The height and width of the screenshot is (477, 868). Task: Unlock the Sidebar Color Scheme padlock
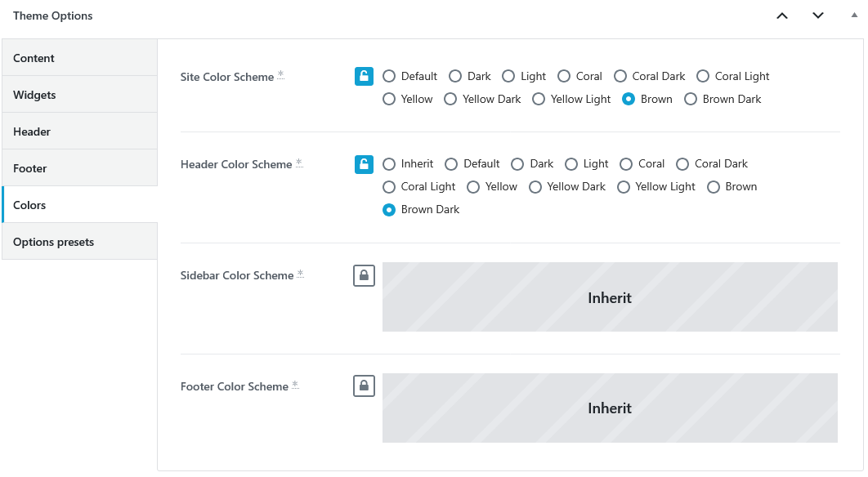coord(364,275)
